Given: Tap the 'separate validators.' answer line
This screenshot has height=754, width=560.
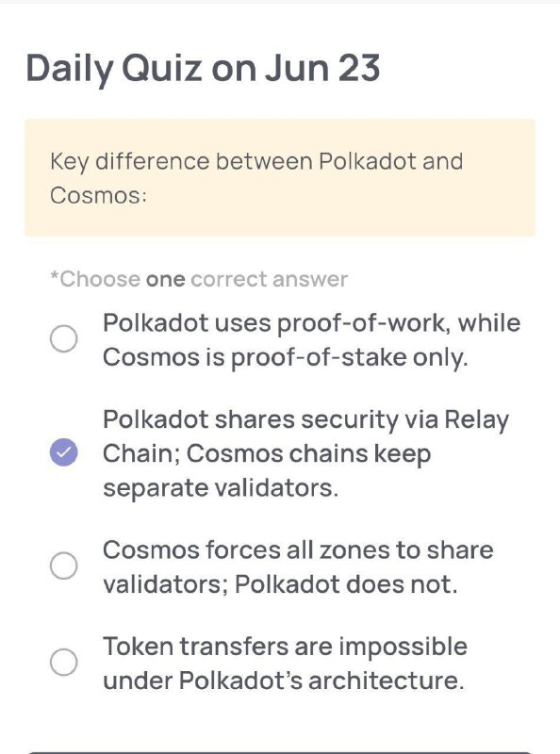Looking at the screenshot, I should coord(221,487).
